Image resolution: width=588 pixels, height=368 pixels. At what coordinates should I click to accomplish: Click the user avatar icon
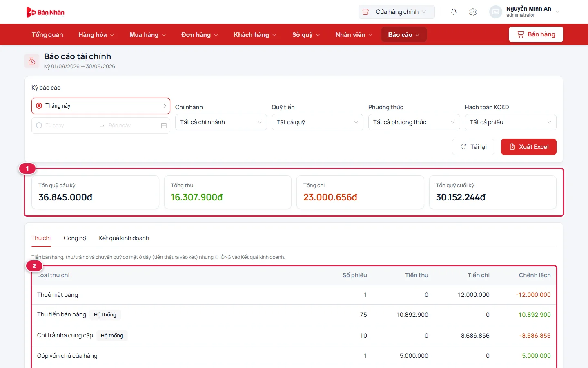tap(495, 12)
